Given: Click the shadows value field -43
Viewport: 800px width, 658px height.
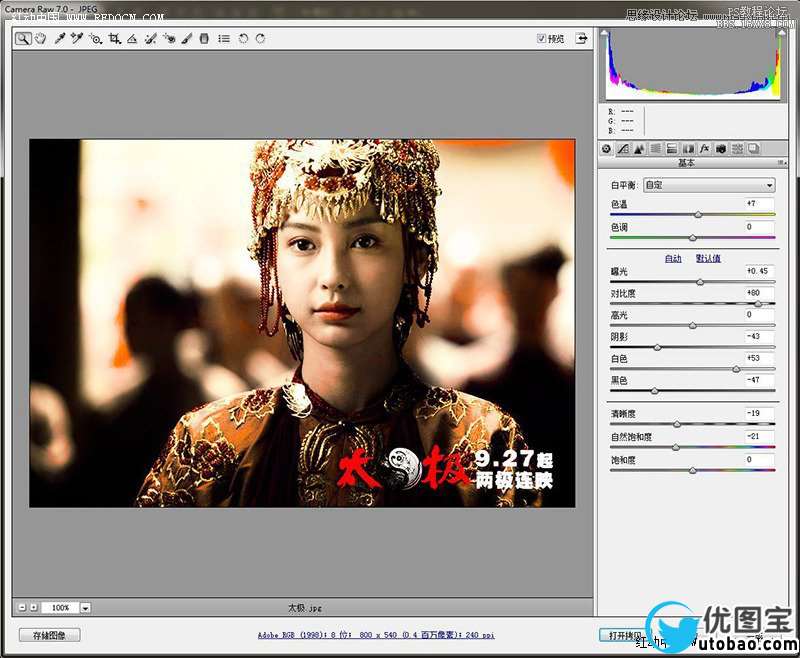Looking at the screenshot, I should coord(759,336).
